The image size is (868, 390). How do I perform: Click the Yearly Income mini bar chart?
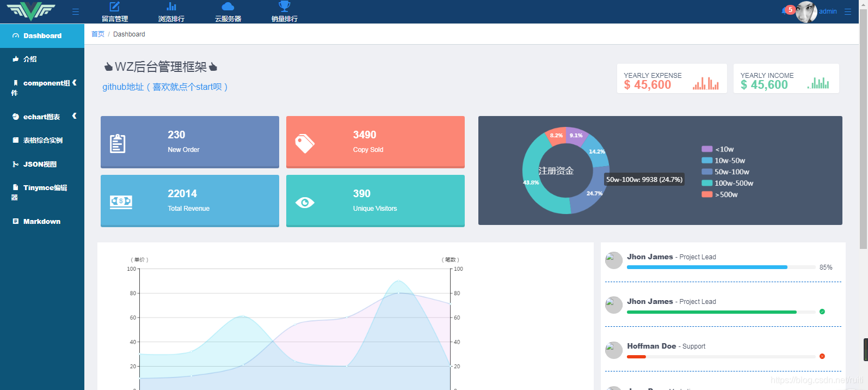(818, 83)
